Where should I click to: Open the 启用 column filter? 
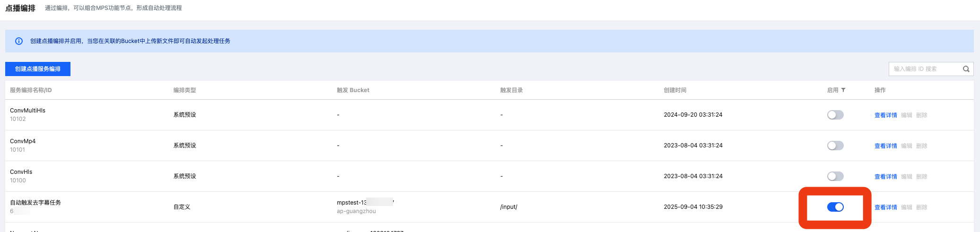[843, 90]
